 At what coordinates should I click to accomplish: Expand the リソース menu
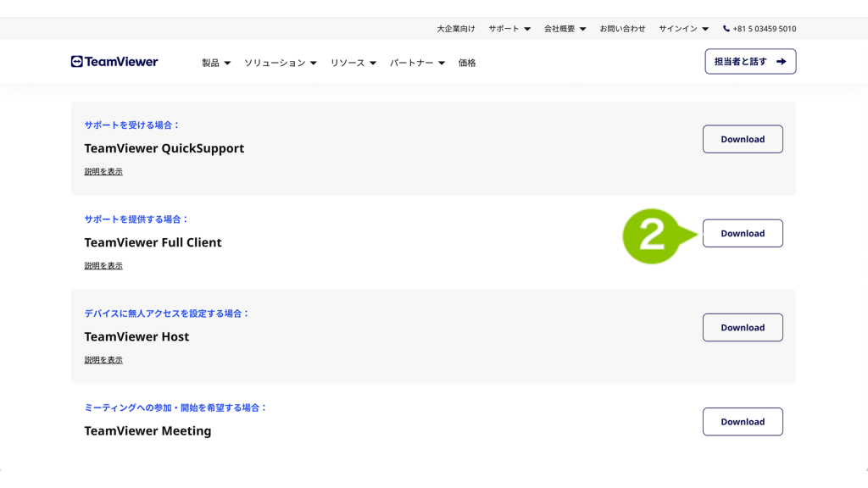pos(353,63)
